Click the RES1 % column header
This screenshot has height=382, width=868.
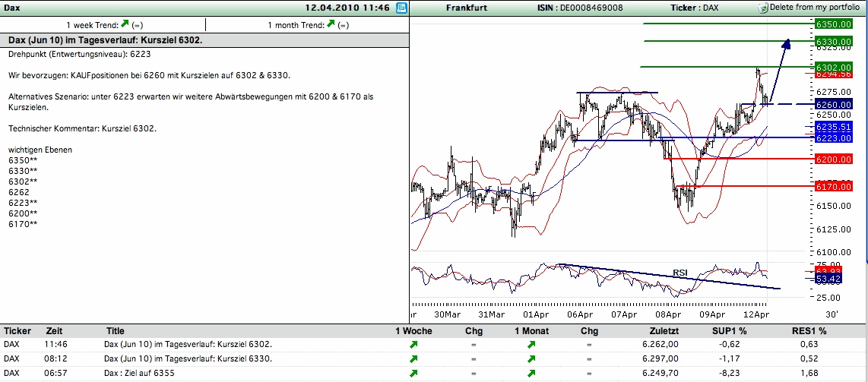[809, 331]
